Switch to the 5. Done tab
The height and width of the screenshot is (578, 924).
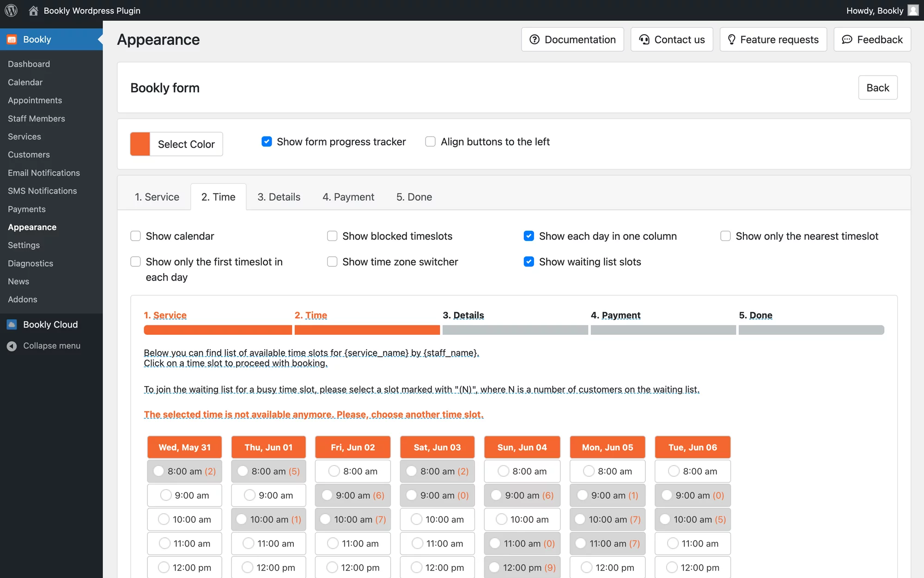click(x=414, y=197)
